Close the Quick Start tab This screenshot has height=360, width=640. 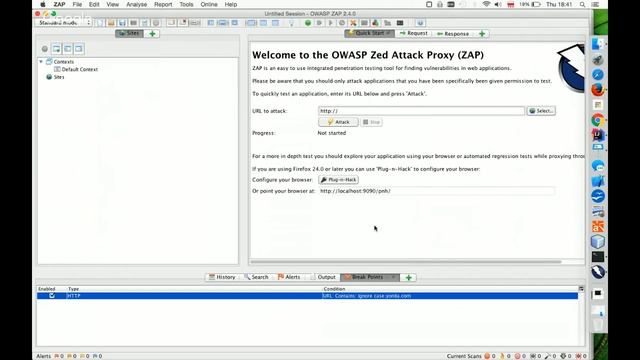click(389, 33)
